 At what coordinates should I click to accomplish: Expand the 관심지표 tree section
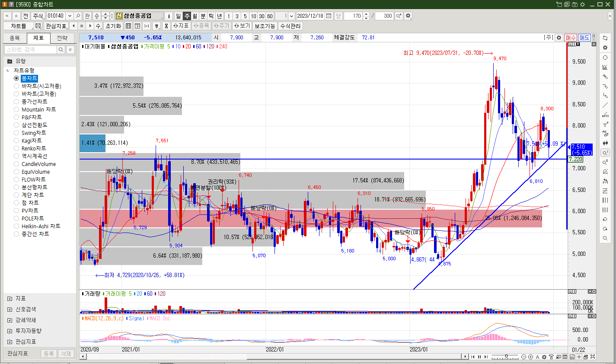10,342
